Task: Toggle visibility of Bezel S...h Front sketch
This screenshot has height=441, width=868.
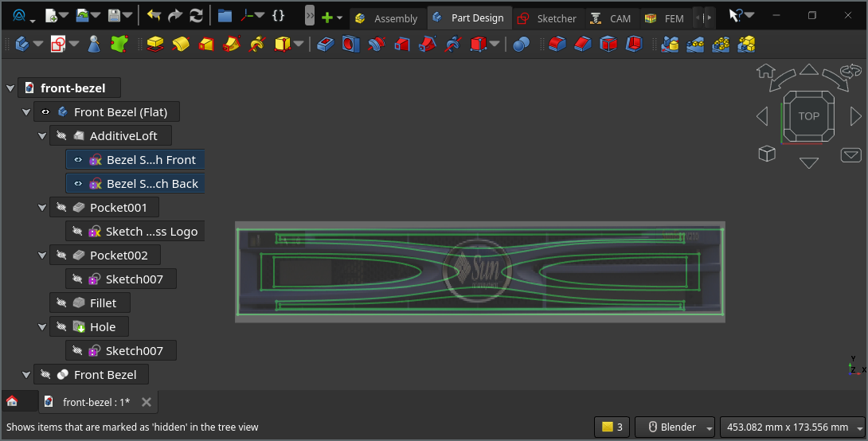Action: (78, 160)
